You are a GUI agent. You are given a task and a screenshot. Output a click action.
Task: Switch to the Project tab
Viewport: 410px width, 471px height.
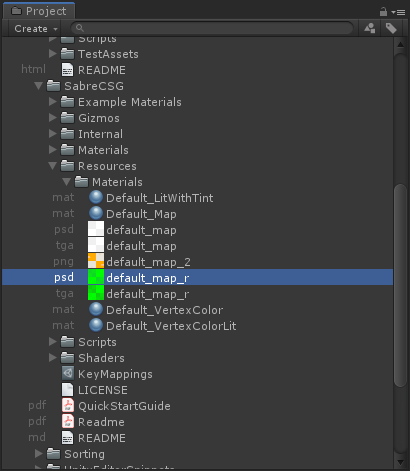pos(39,11)
